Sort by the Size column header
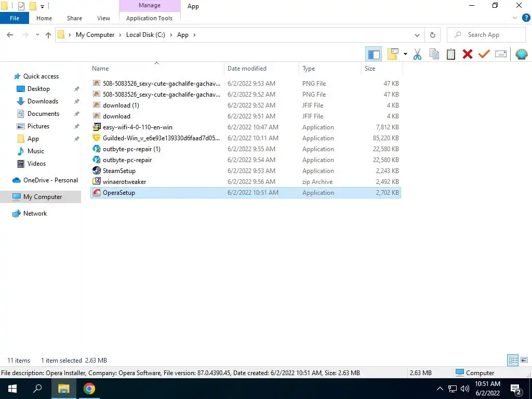Viewport: 532px width, 399px height. [x=382, y=68]
